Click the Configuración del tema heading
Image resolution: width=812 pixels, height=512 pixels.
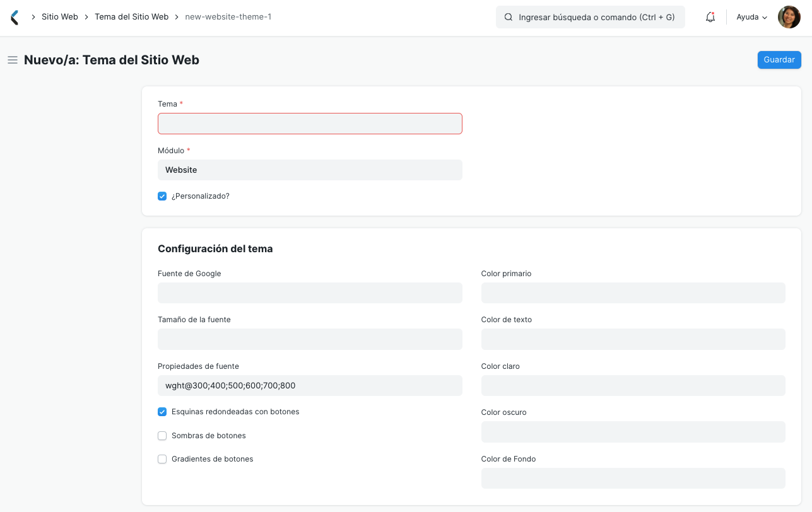tap(215, 249)
